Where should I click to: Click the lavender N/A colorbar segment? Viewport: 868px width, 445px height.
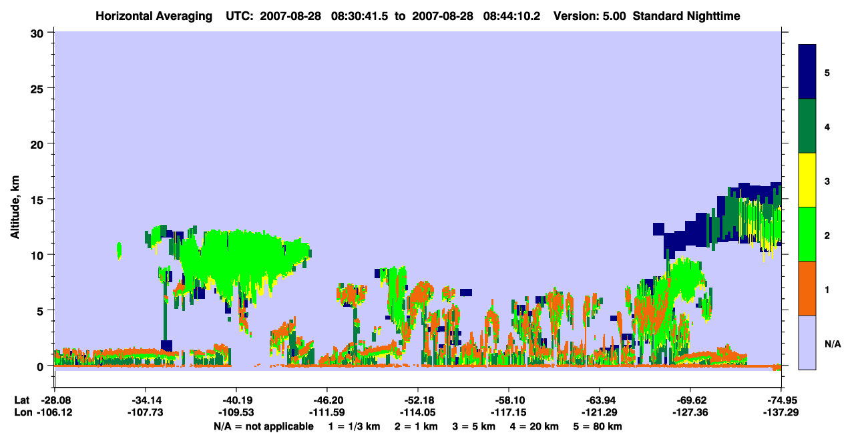807,342
